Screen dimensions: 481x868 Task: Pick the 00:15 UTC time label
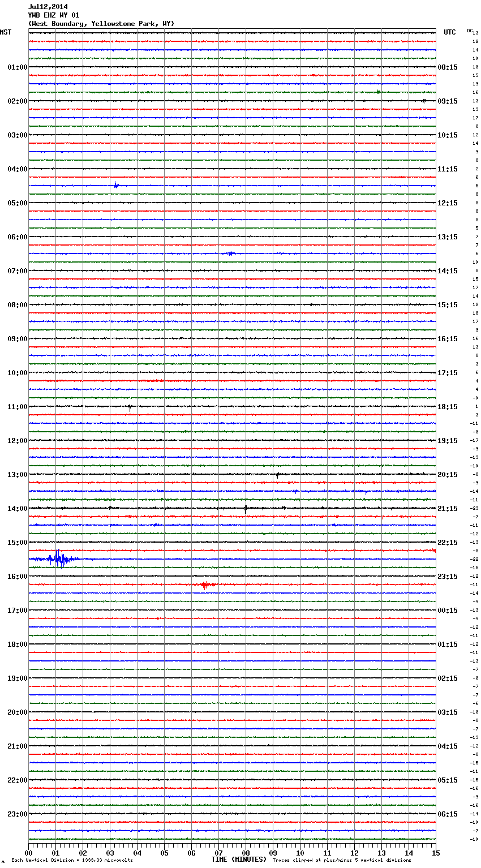pyautogui.click(x=448, y=611)
